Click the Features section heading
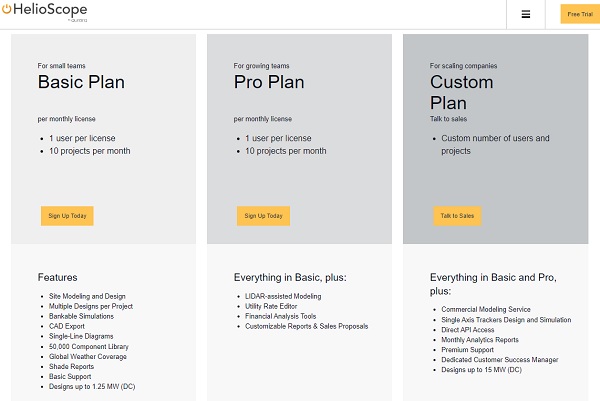The width and height of the screenshot is (600, 401). pos(57,277)
